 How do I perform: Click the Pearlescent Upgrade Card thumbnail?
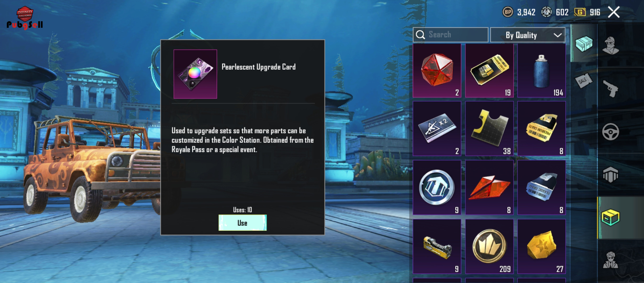point(195,74)
